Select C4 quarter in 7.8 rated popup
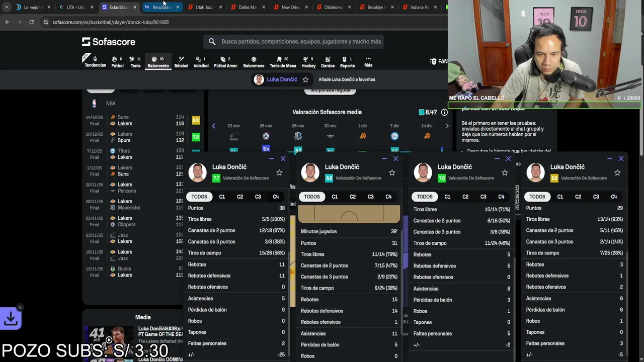 pyautogui.click(x=501, y=197)
